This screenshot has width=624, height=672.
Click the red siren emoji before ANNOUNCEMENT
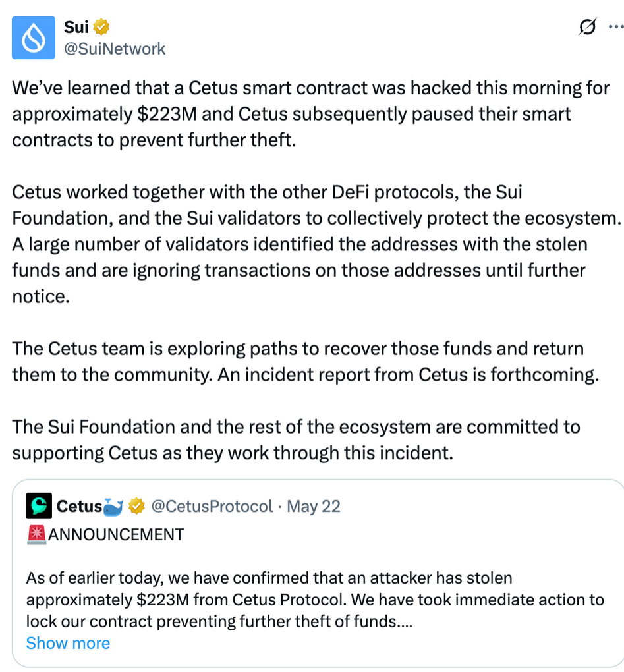(36, 534)
